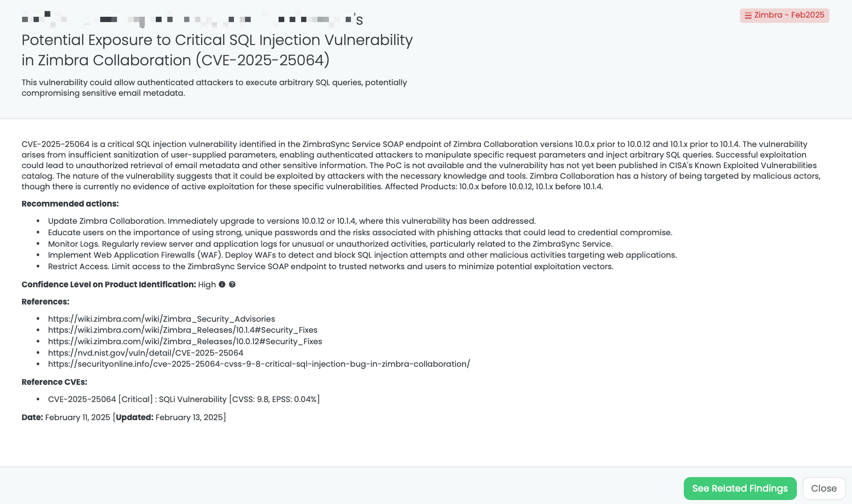Click the stack icon in Zimbra tag
The image size is (852, 504).
748,15
